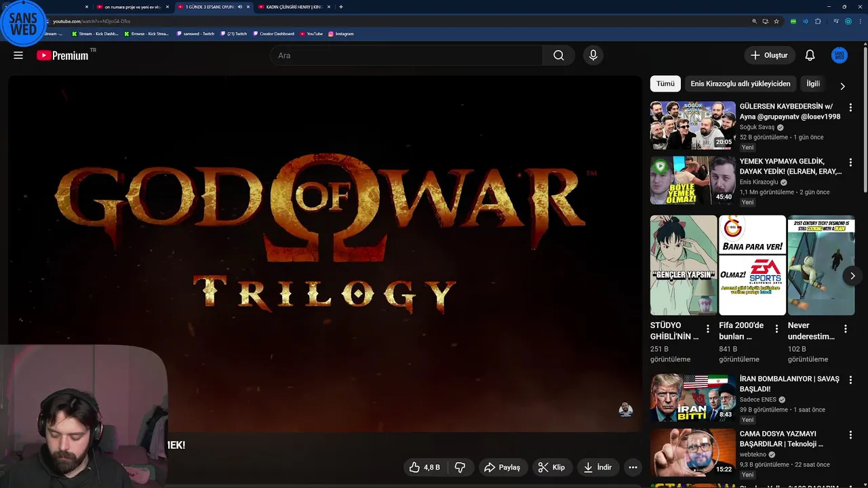Focus the Ara search box

tap(407, 56)
